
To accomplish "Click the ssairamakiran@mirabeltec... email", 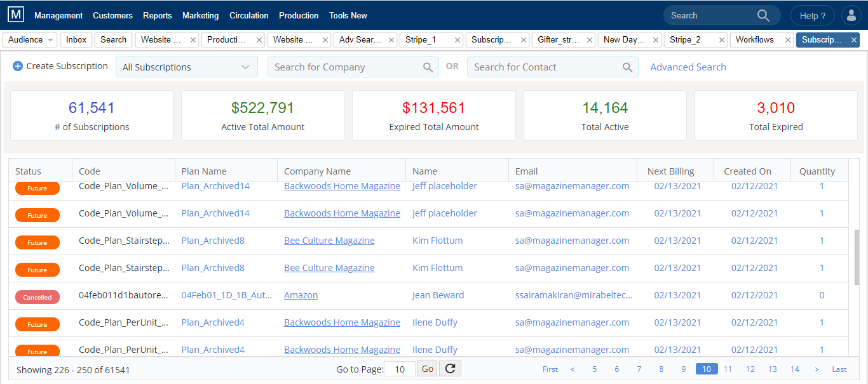I will [x=574, y=295].
